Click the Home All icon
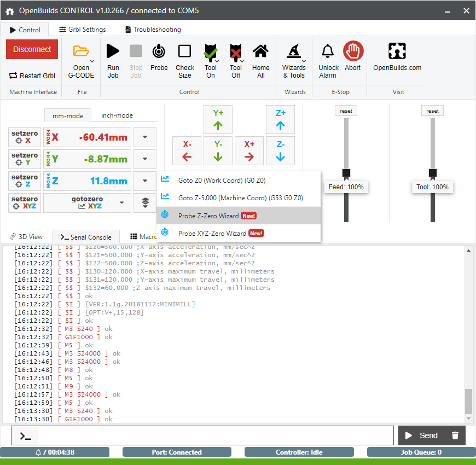Image resolution: width=476 pixels, height=465 pixels. pyautogui.click(x=260, y=57)
